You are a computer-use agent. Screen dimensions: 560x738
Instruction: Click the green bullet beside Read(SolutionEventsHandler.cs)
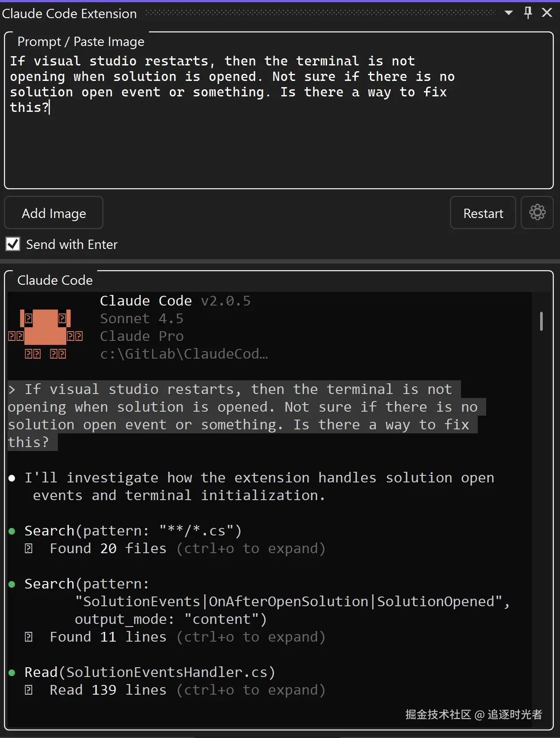(12, 673)
